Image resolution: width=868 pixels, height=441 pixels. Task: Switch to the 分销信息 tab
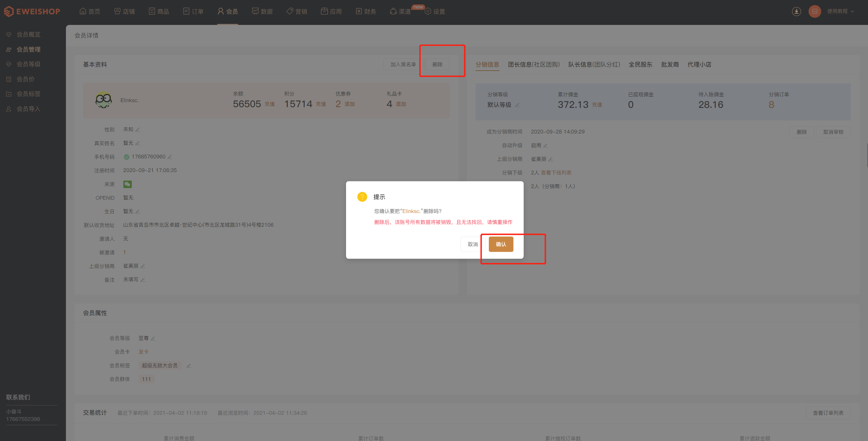coord(487,64)
